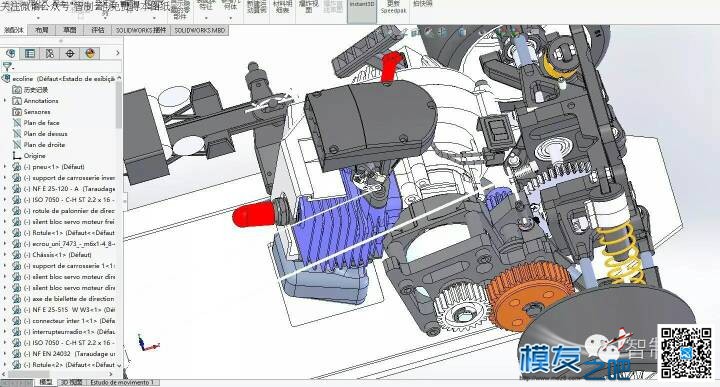Viewport: 720px width, 387px height.
Task: Switch to the SOLIDWORKS 插件 add-ins tab
Action: [141, 30]
